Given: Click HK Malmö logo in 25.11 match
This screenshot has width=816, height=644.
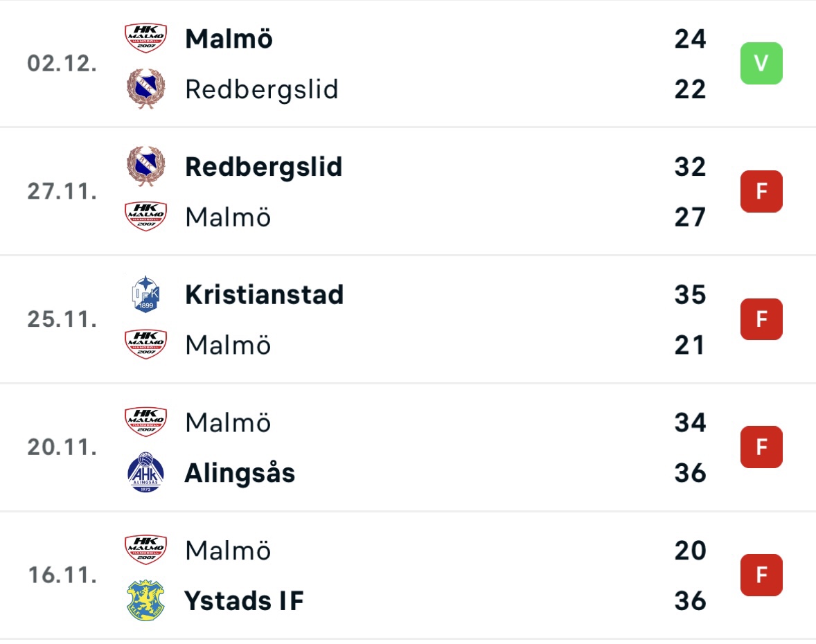Looking at the screenshot, I should click(x=145, y=344).
